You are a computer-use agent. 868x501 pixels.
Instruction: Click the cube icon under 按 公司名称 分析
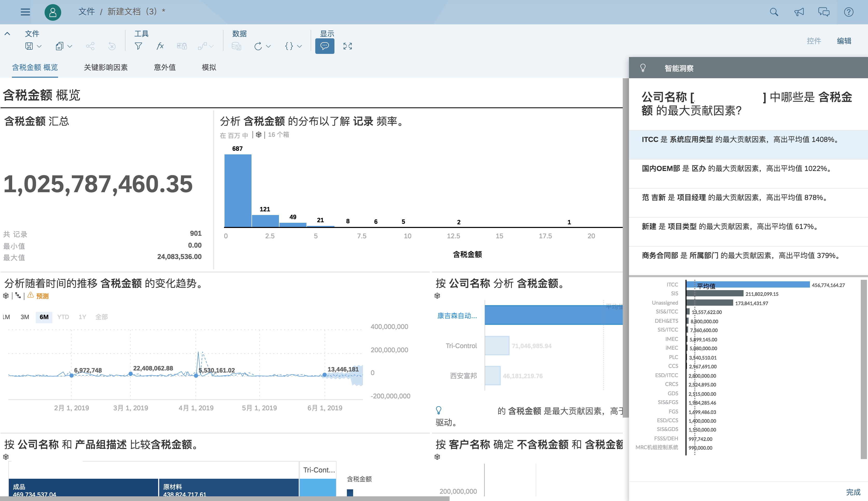[437, 296]
